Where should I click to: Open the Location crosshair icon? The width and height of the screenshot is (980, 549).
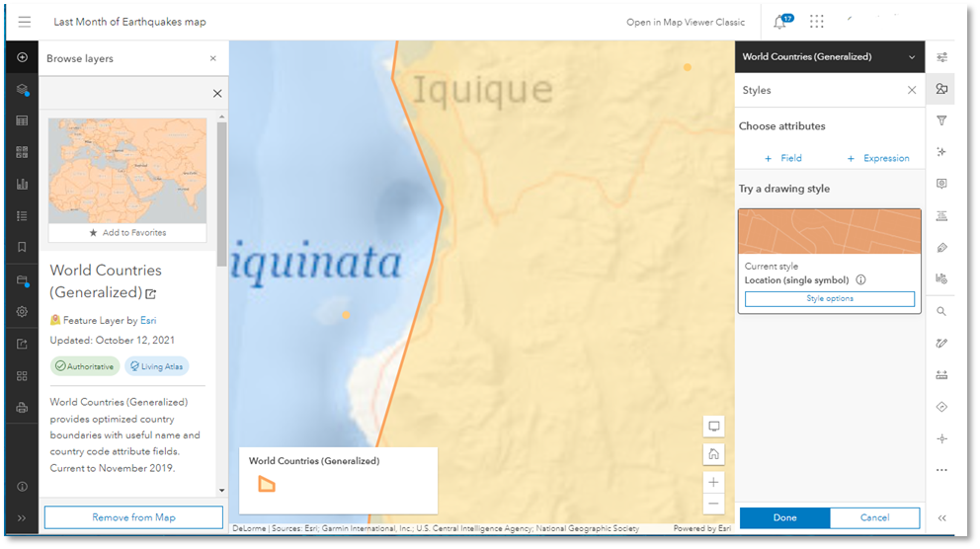click(941, 438)
